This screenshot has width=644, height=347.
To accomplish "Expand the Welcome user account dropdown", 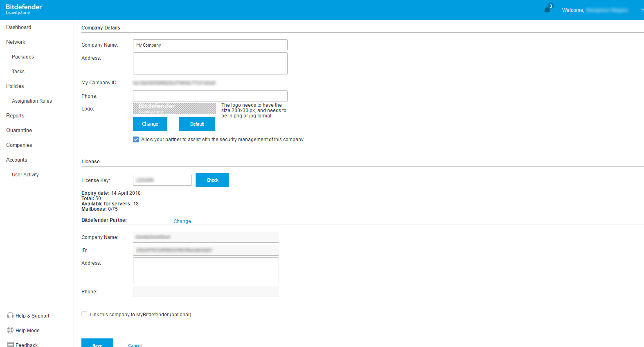I will 641,10.
